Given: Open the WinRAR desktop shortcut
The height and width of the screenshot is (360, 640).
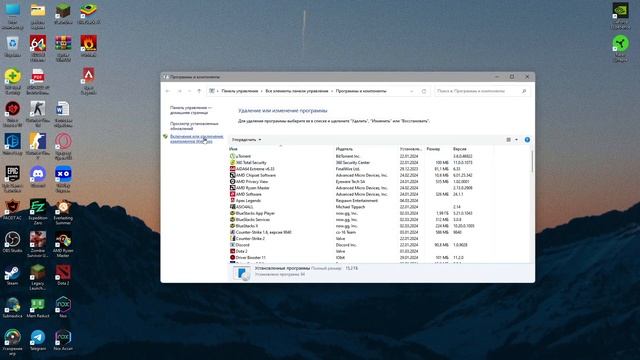Looking at the screenshot, I should coord(63,48).
